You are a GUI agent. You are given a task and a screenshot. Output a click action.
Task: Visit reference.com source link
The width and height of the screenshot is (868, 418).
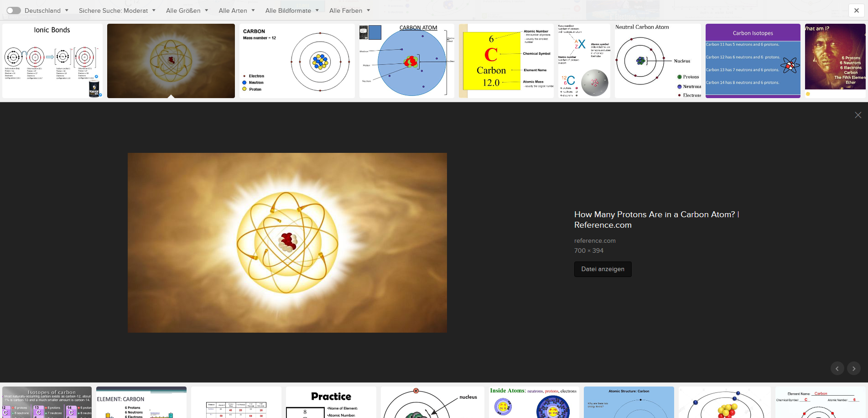tap(595, 240)
